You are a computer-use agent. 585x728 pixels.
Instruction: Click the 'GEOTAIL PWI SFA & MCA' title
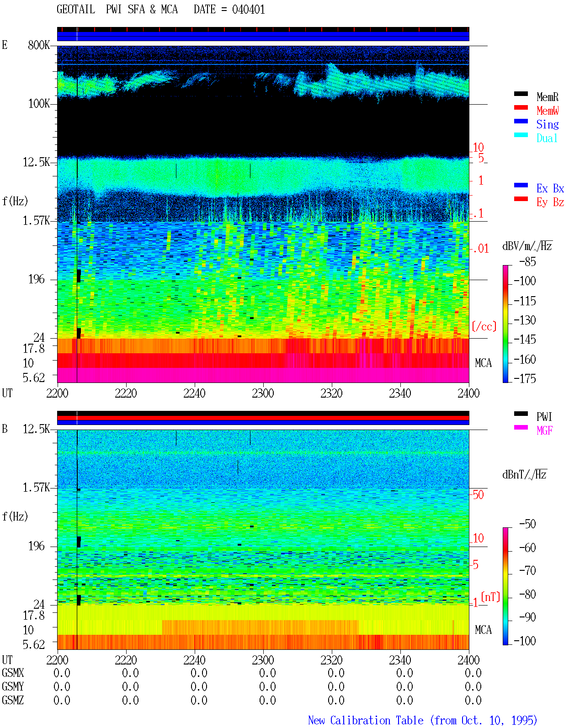[117, 10]
